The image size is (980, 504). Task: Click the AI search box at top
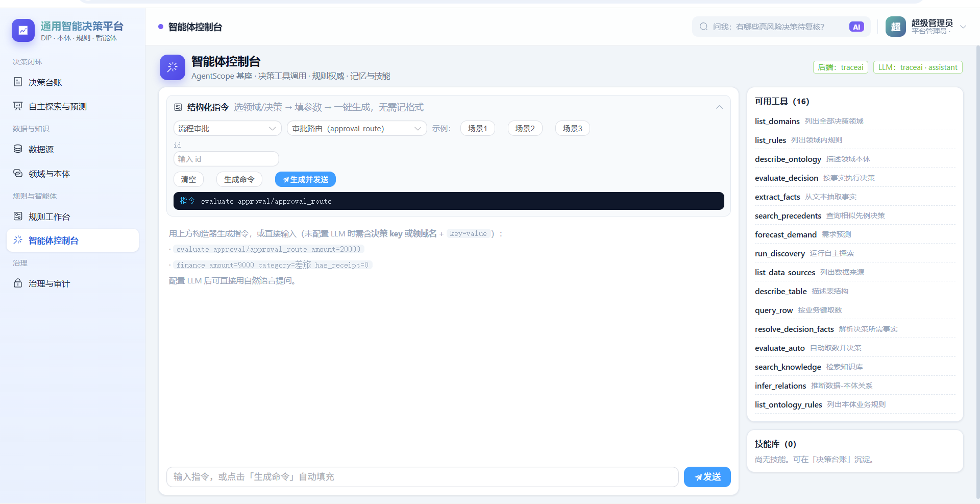pos(781,27)
